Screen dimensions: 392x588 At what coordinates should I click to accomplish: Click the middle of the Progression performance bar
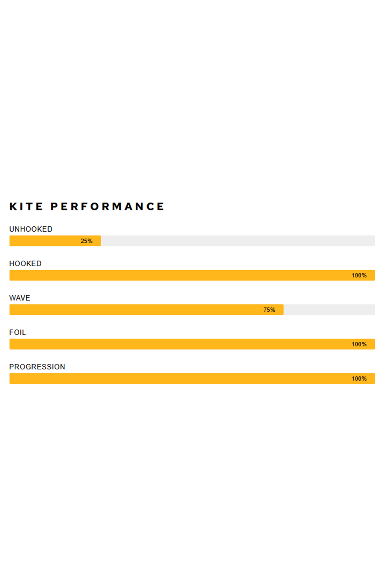coord(192,378)
